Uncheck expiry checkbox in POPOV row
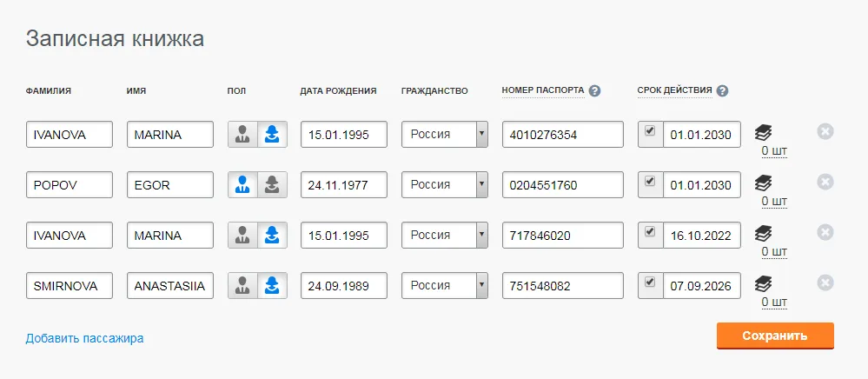Viewport: 868px width, 379px height. pos(650,183)
